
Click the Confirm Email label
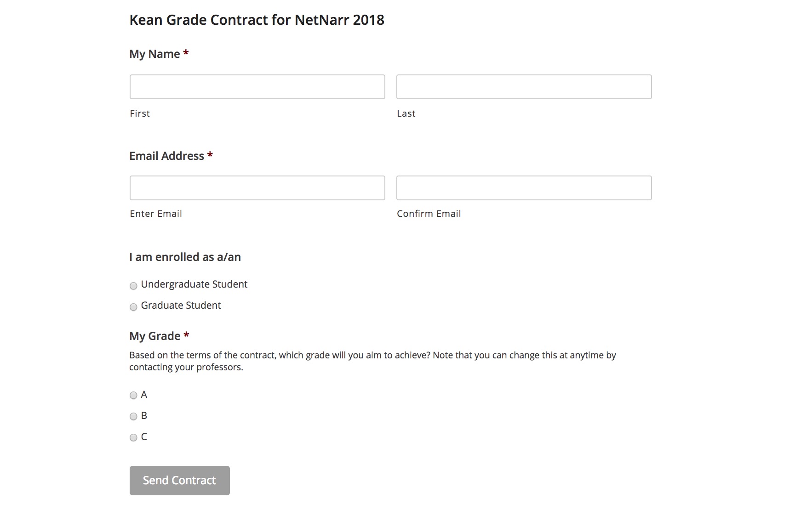[429, 213]
